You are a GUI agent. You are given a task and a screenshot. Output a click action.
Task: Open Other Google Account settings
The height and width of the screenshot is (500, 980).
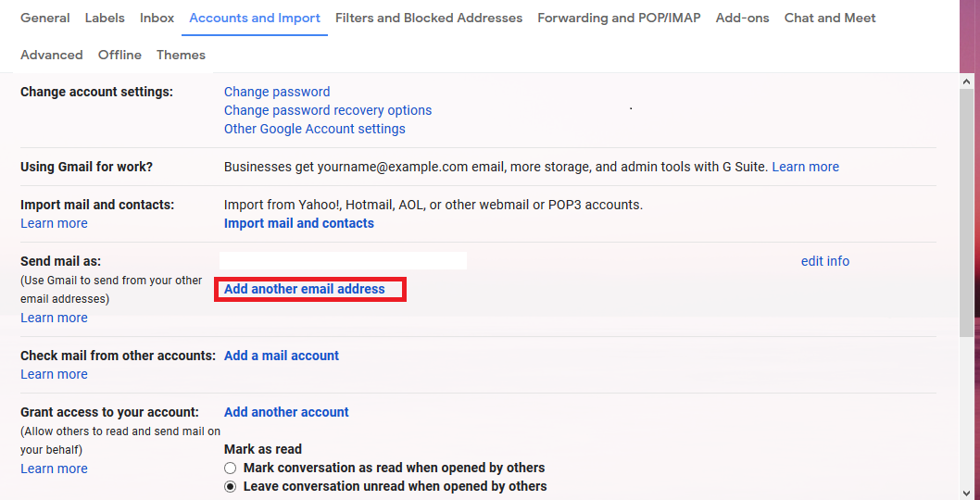click(x=315, y=129)
